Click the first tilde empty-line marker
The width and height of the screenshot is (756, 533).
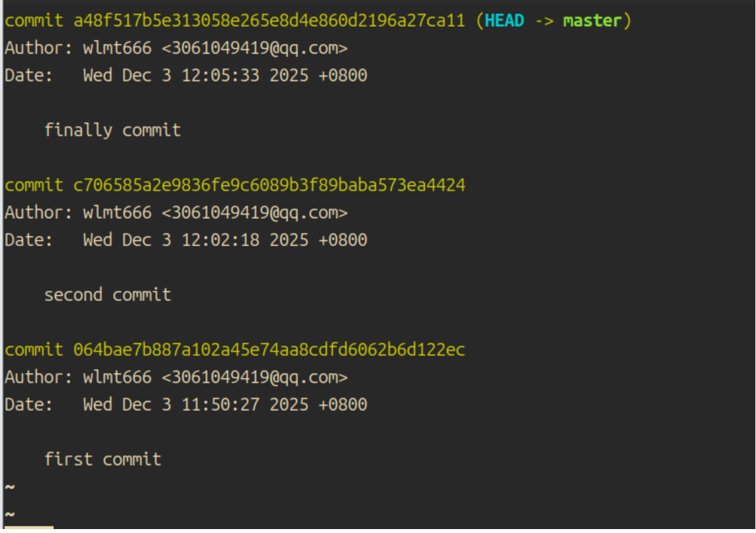(9, 487)
